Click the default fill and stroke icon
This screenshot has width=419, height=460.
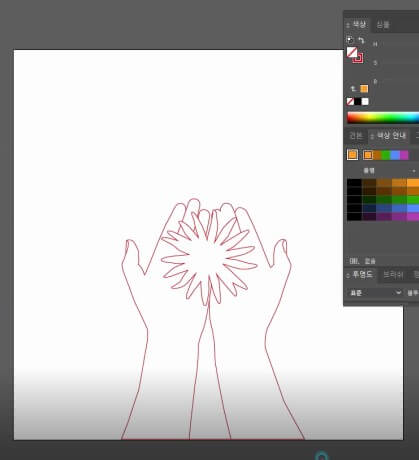(x=350, y=40)
